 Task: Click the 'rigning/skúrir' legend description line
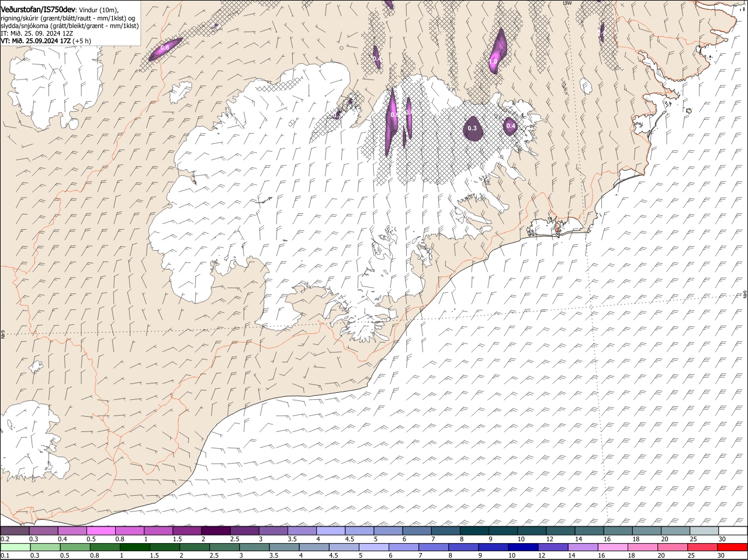[x=68, y=18]
